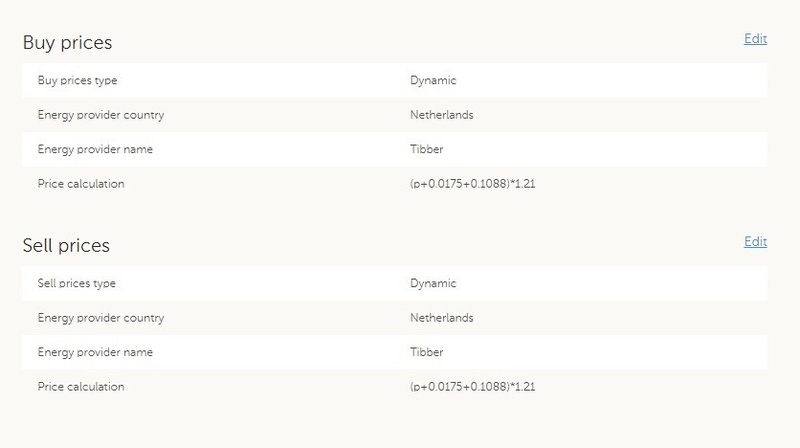
Task: Click Edit link for Buy prices
Action: (x=755, y=39)
